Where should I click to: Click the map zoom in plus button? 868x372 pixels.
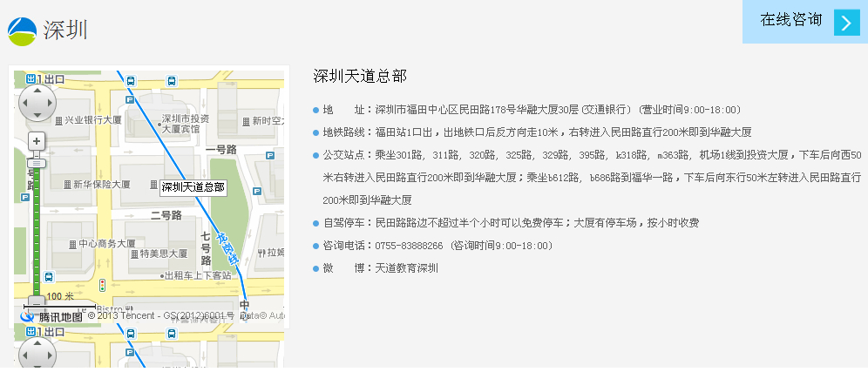click(37, 140)
